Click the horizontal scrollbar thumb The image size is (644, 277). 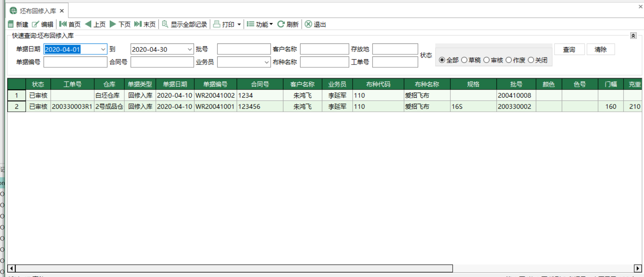coord(234,268)
